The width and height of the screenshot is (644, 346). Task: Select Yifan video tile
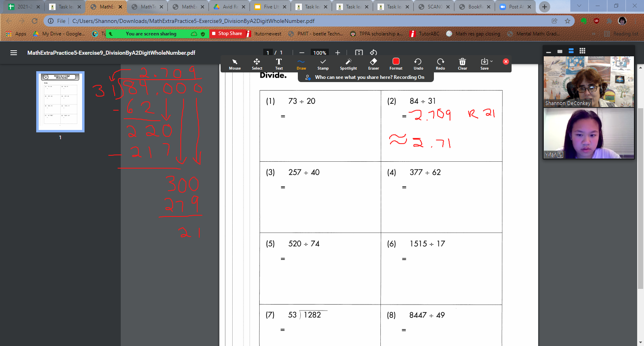589,133
